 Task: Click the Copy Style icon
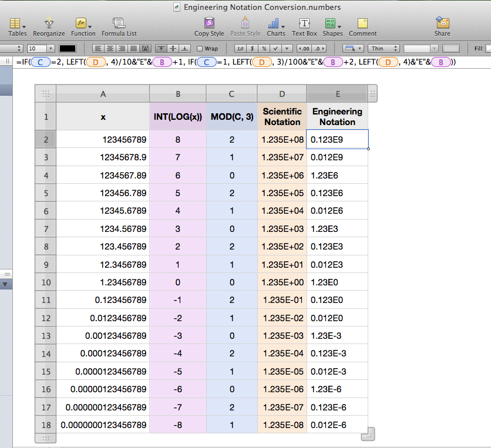[x=209, y=23]
